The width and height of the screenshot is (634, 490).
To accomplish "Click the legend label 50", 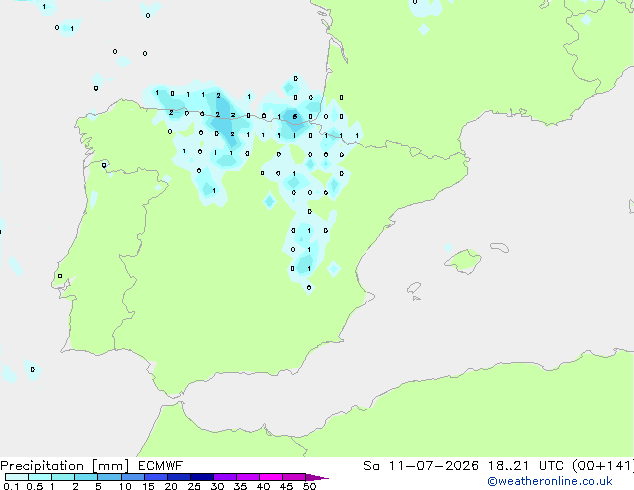I will click(309, 486).
